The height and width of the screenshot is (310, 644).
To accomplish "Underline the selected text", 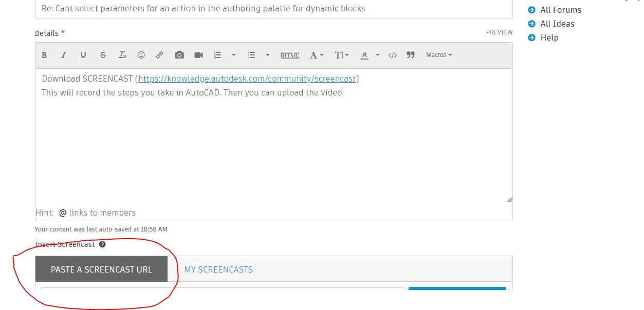I will 83,55.
